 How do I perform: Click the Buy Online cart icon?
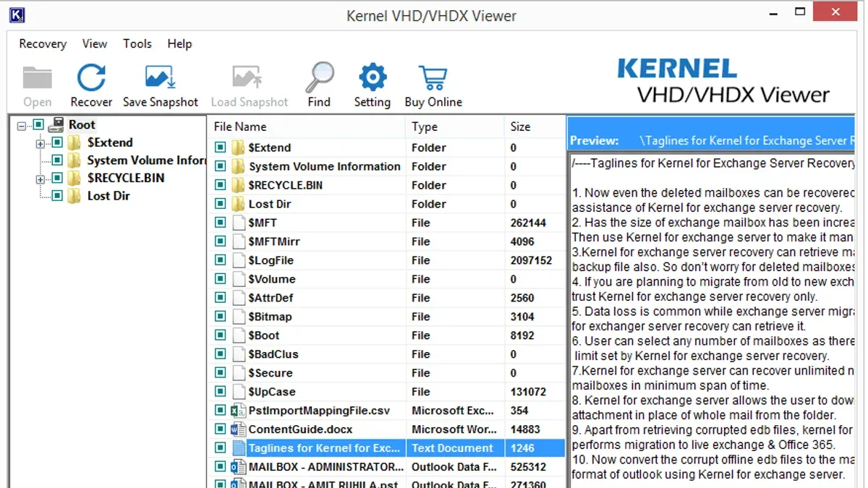433,78
